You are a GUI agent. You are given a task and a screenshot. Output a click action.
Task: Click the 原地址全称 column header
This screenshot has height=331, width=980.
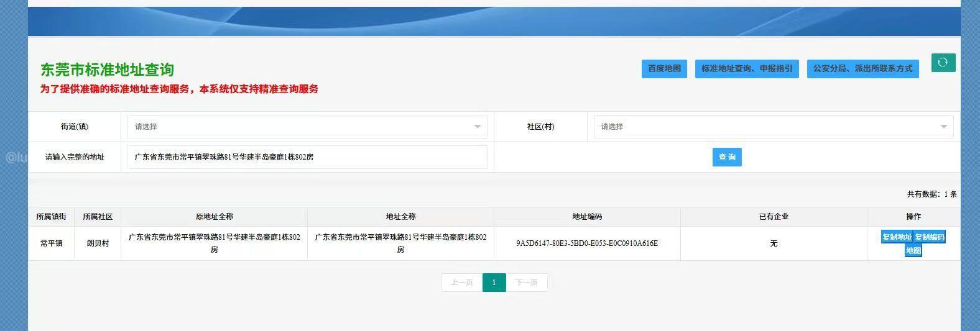[x=214, y=217]
